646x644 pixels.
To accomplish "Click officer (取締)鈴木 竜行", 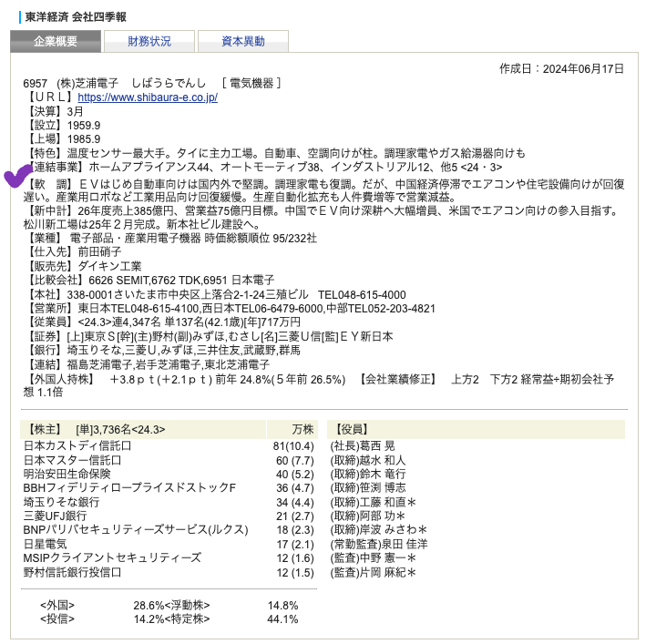I will click(x=368, y=474).
